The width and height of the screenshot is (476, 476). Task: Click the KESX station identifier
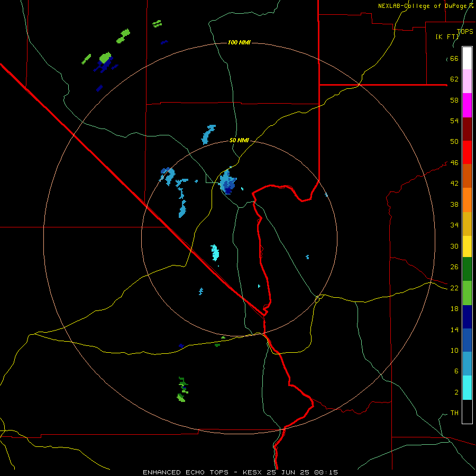coord(253,472)
